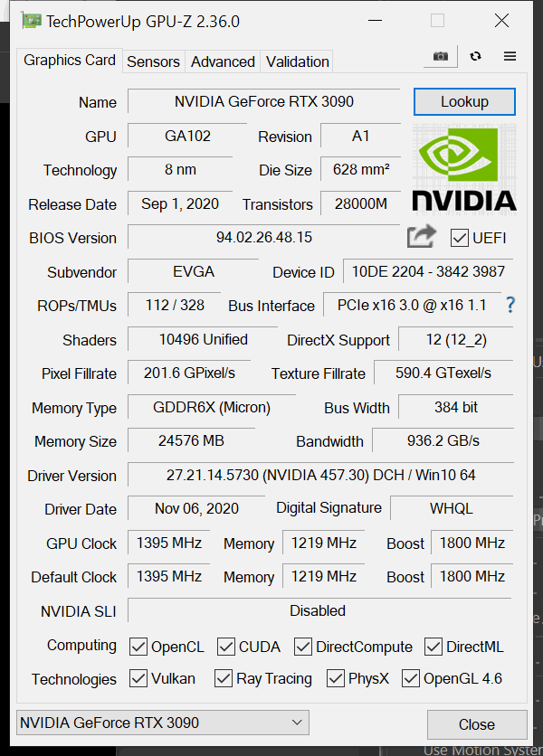Click the Lookup button
This screenshot has height=756, width=543.
point(464,101)
